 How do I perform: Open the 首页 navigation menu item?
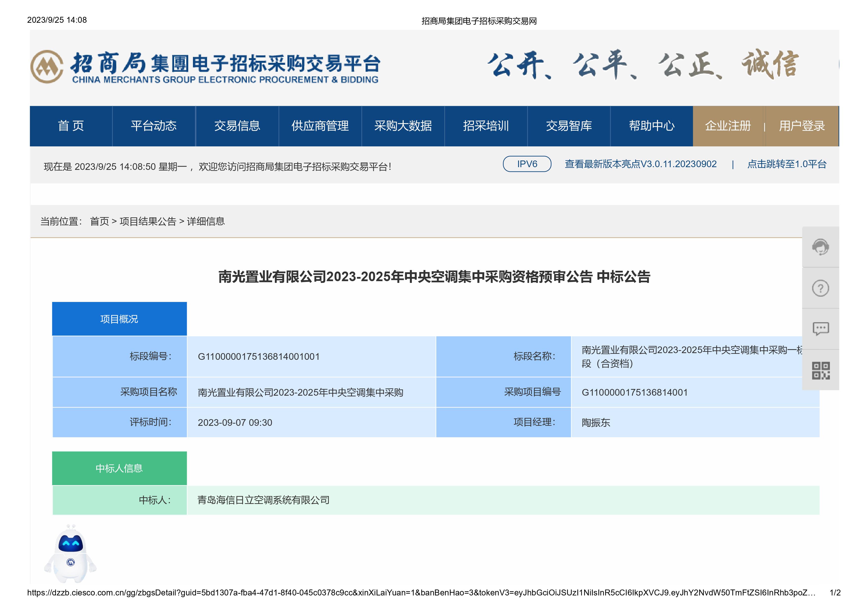pyautogui.click(x=71, y=126)
